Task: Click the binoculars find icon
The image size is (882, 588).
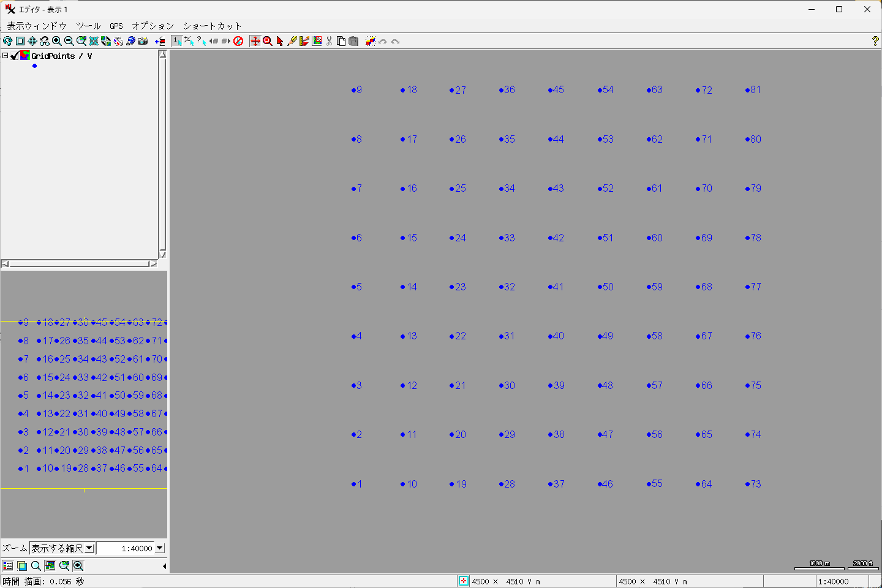Action: click(45, 41)
